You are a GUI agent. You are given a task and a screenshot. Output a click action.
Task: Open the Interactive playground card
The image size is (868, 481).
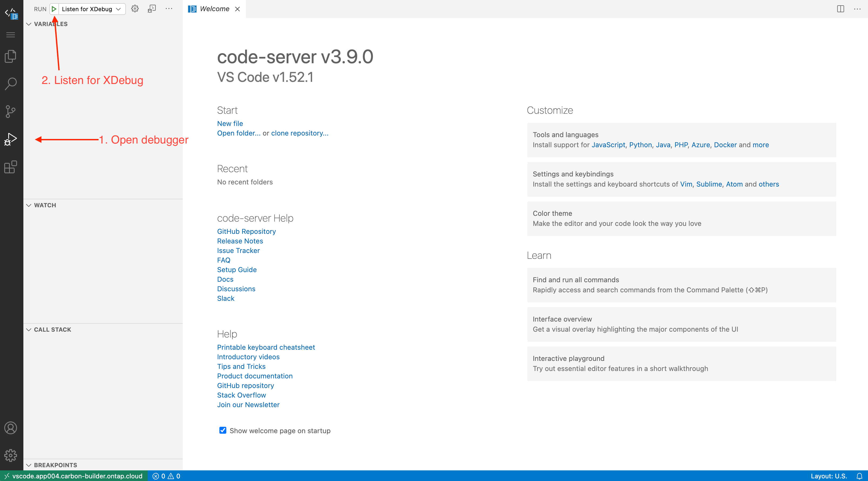[681, 364]
